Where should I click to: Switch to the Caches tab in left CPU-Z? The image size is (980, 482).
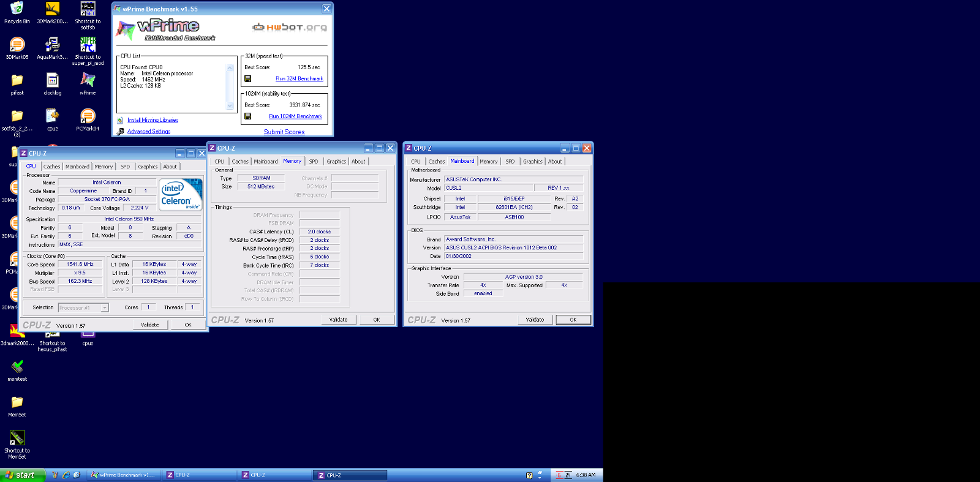pyautogui.click(x=51, y=167)
